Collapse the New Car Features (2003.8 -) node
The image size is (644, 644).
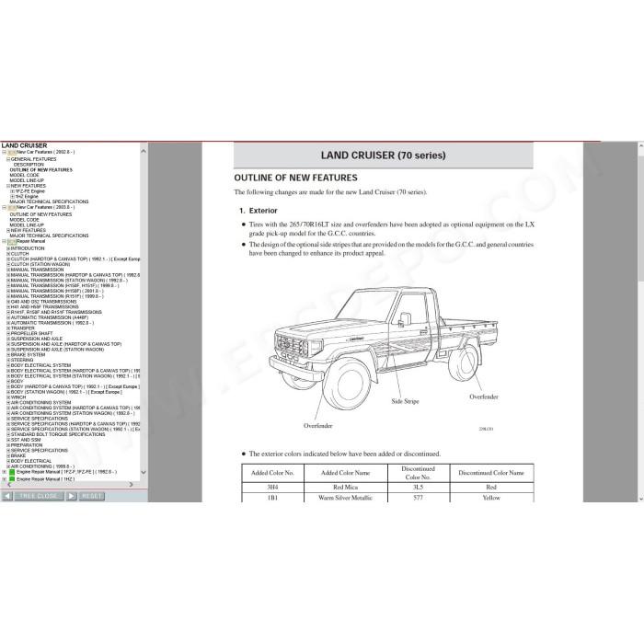coord(4,208)
